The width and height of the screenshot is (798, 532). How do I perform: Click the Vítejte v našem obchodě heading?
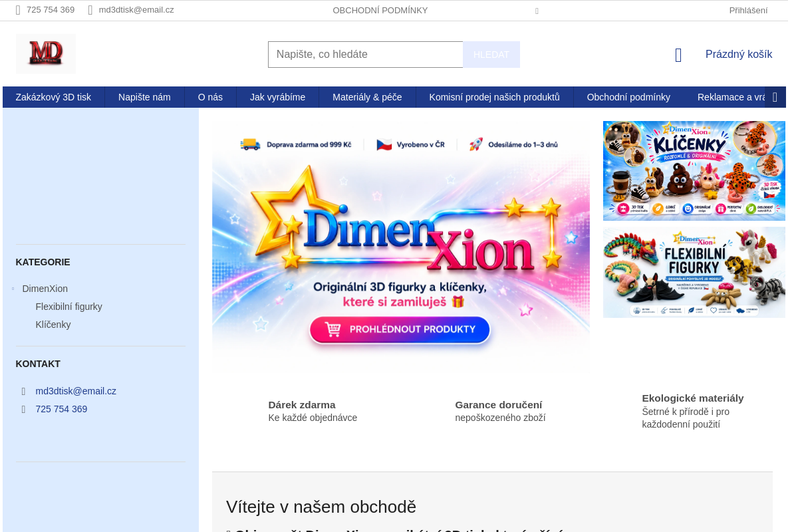click(321, 507)
